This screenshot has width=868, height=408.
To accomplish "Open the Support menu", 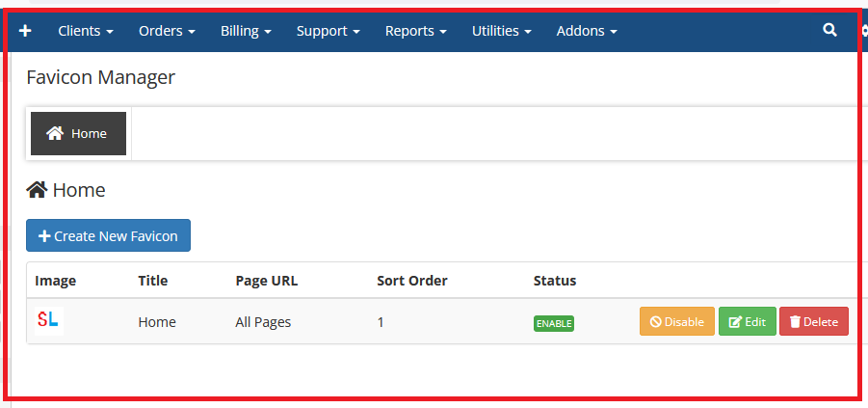I will click(x=328, y=31).
